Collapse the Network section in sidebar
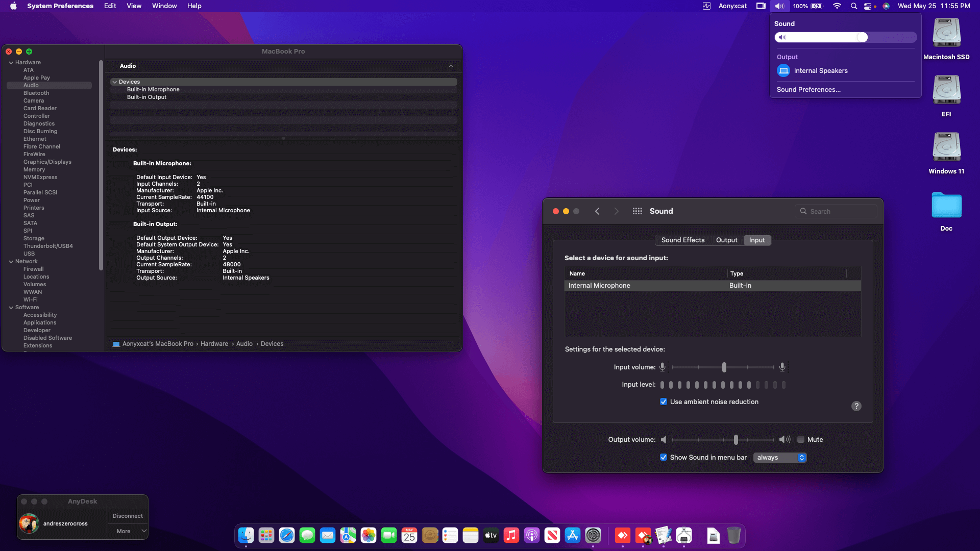Viewport: 980px width, 551px height. [x=11, y=262]
